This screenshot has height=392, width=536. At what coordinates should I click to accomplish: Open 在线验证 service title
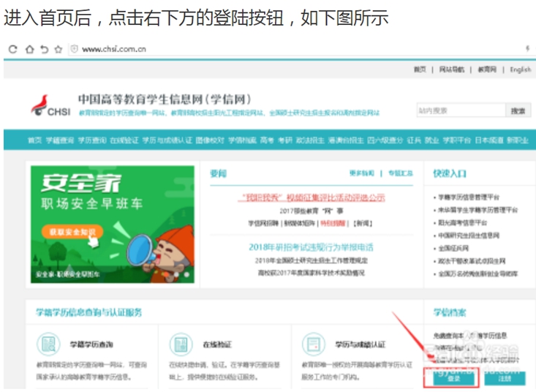(217, 344)
